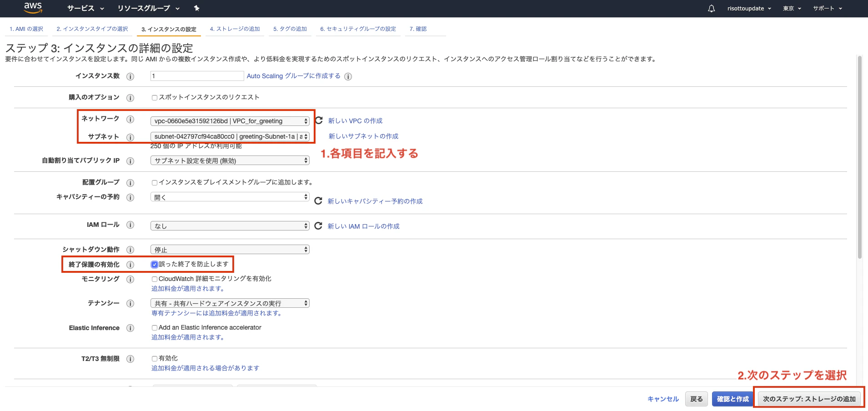Click 次のステップ: ストレージの追加 button
The image size is (868, 411).
809,399
